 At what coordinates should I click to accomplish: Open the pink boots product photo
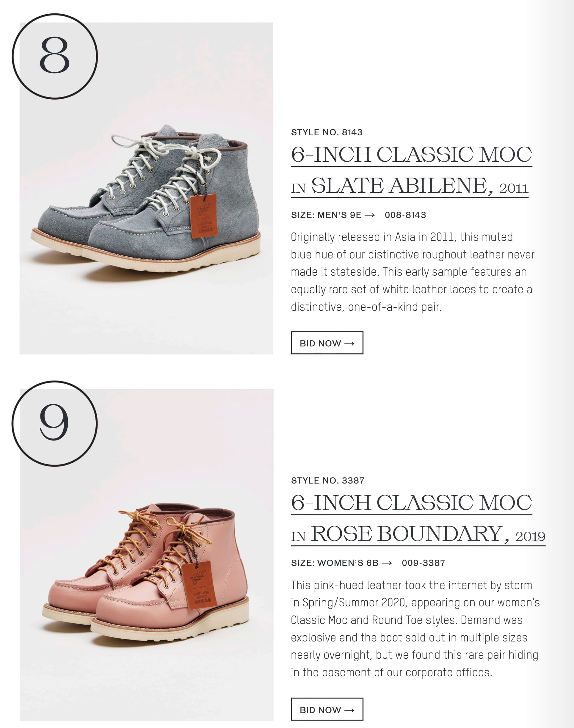(x=147, y=555)
